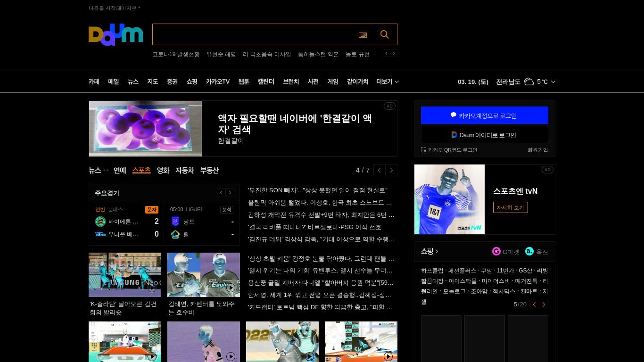Click trending keyword 톰히들스턴 약혼
Screen dimensions: 644x362
(318, 54)
